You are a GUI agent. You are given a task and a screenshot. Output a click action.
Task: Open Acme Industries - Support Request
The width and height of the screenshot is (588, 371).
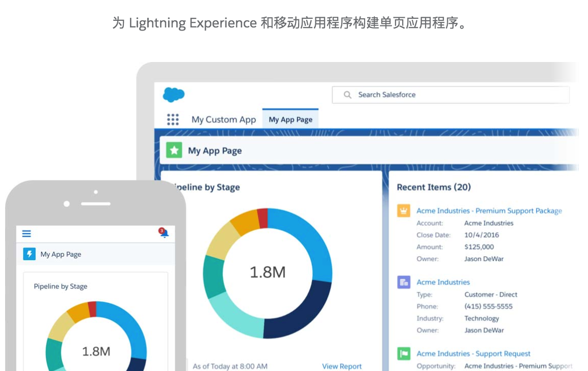click(474, 353)
